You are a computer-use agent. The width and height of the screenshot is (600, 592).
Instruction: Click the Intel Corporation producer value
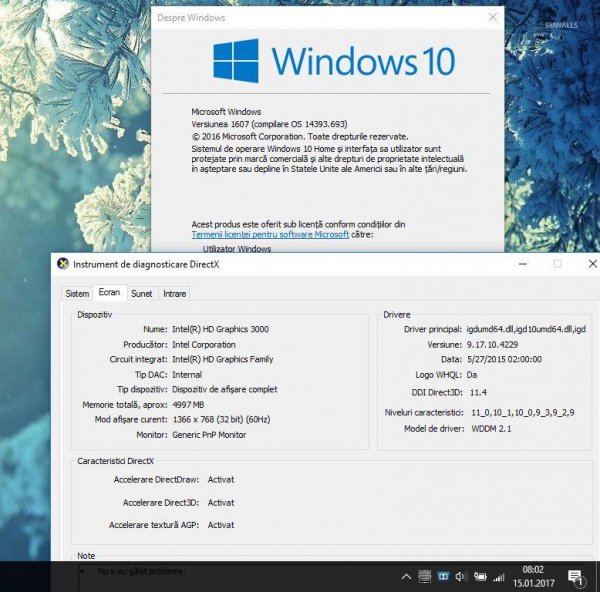pyautogui.click(x=204, y=344)
